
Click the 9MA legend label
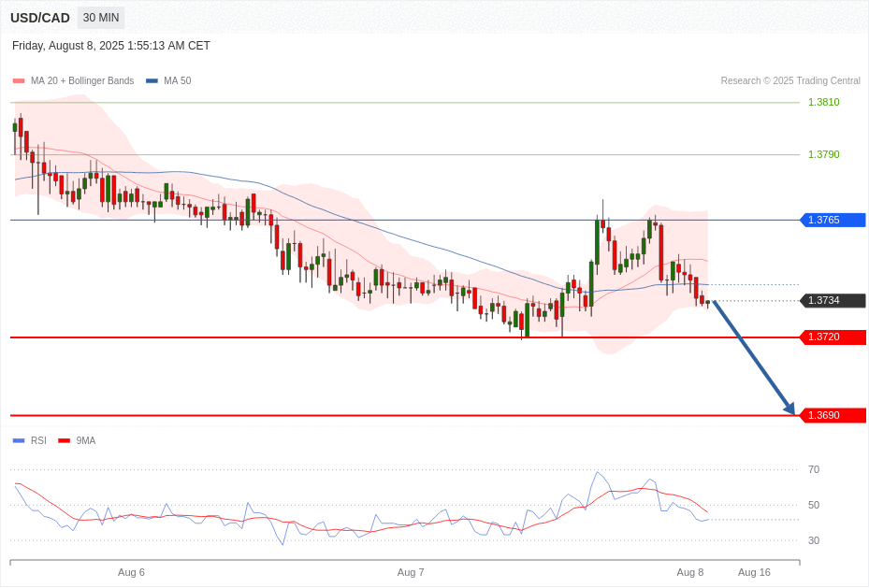[x=86, y=440]
